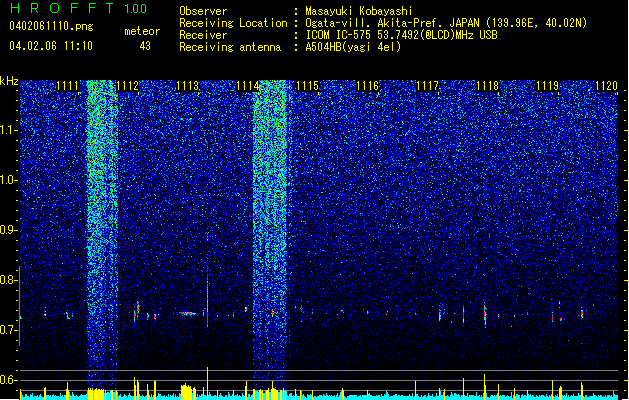Click the 1115 time marker
This screenshot has width=629, height=400.
308,86
